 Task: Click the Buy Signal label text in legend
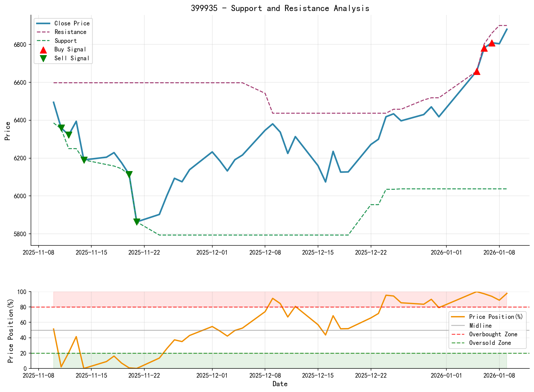pyautogui.click(x=70, y=49)
